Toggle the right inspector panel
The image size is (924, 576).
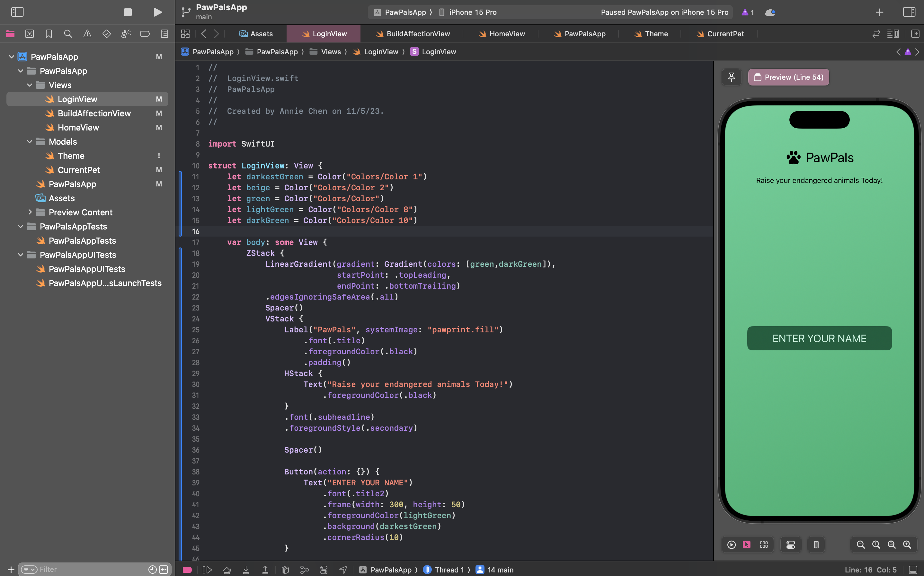(909, 12)
